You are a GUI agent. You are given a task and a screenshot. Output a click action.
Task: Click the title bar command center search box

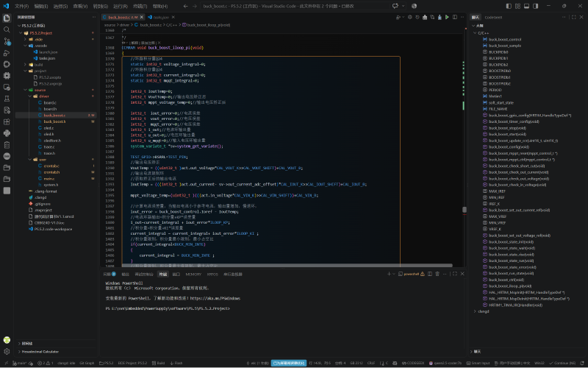tap(295, 6)
